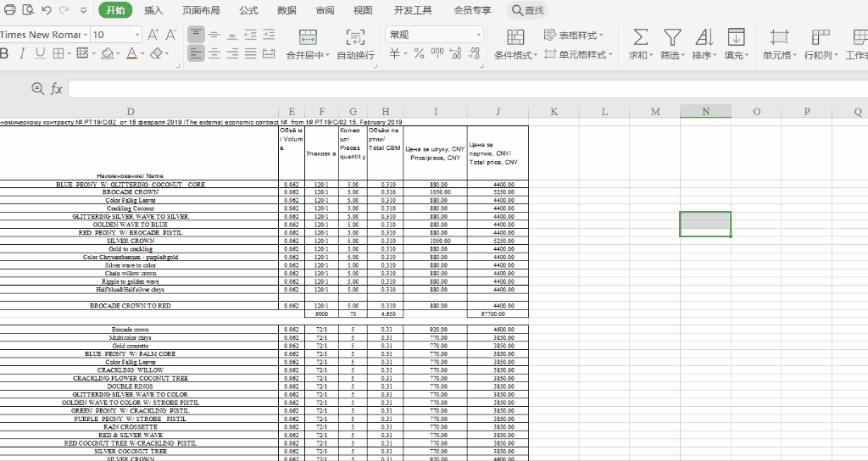Click the decrease indent icon
Screen dimensions: 868x461
tap(251, 35)
